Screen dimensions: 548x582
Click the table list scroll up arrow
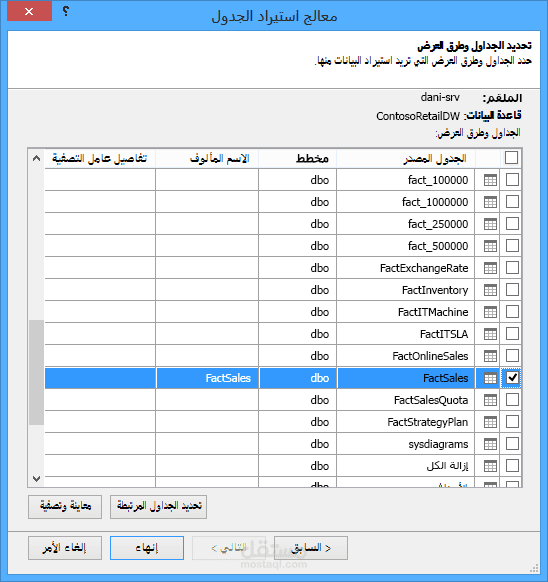[36, 158]
